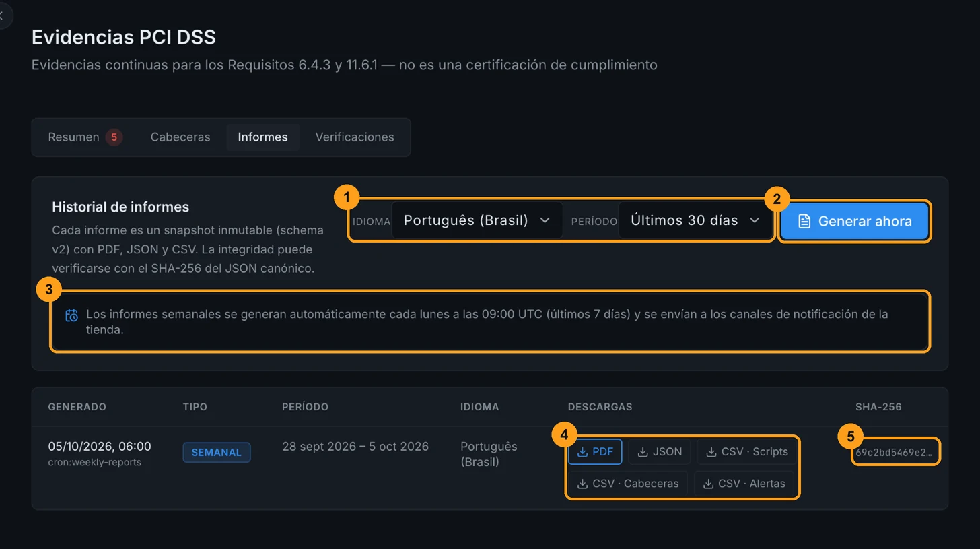This screenshot has width=980, height=549.
Task: Click the Historial de informes heading
Action: (x=120, y=207)
